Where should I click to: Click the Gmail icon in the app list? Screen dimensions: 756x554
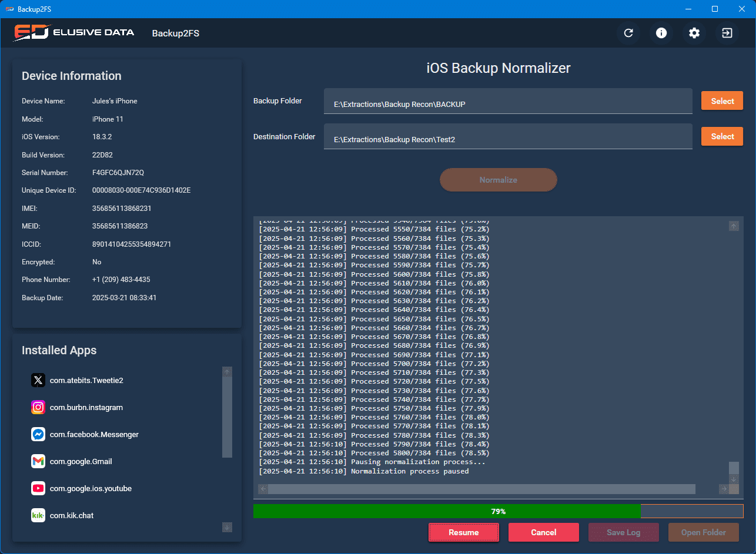[x=38, y=461]
